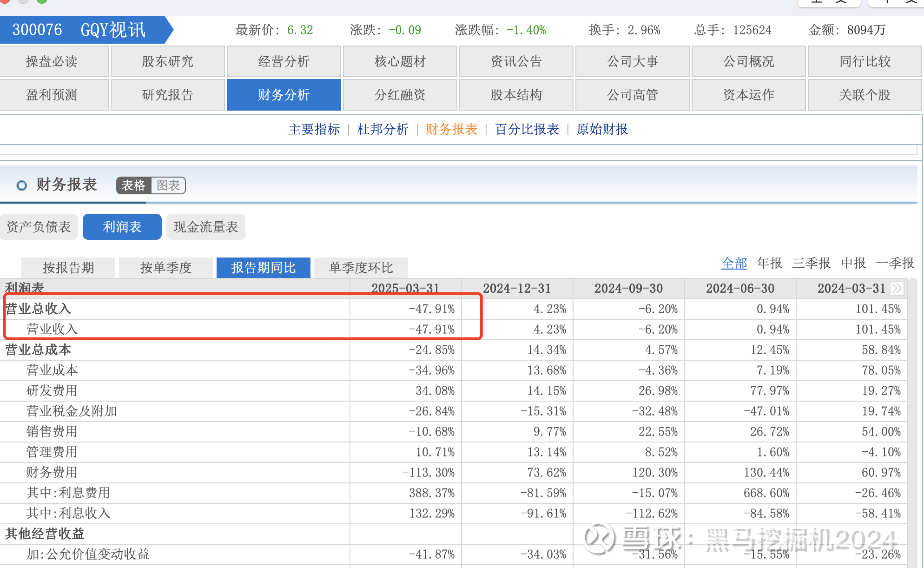The width and height of the screenshot is (924, 568).
Task: Open the 经营分析 tab
Action: click(284, 61)
